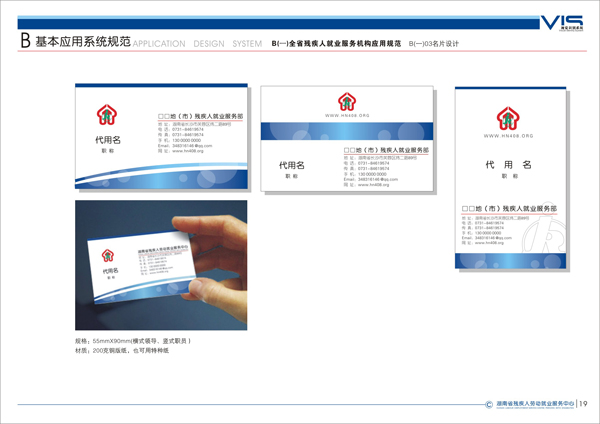This screenshot has height=424, width=600.
Task: Click WWW.HN408.ORG on the middle card
Action: [x=344, y=116]
